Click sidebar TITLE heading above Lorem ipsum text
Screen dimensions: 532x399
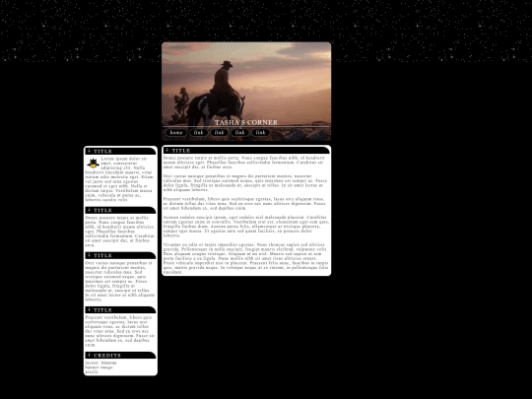pyautogui.click(x=102, y=152)
